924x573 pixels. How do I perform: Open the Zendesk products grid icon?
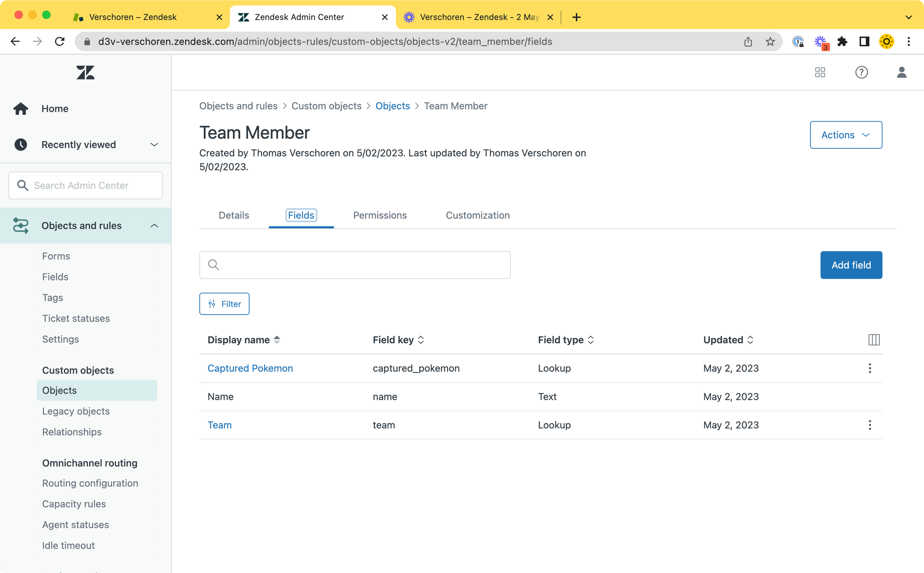pyautogui.click(x=820, y=73)
